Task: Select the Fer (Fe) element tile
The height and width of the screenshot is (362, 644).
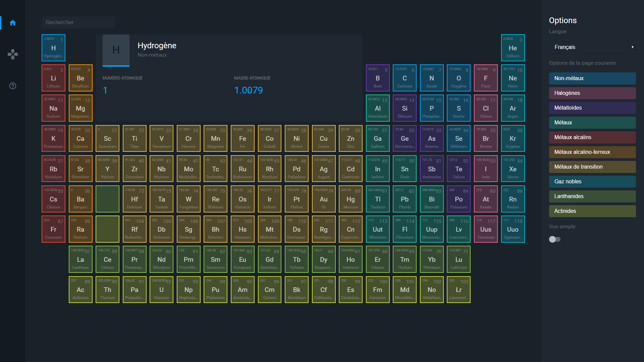Action: (243, 138)
